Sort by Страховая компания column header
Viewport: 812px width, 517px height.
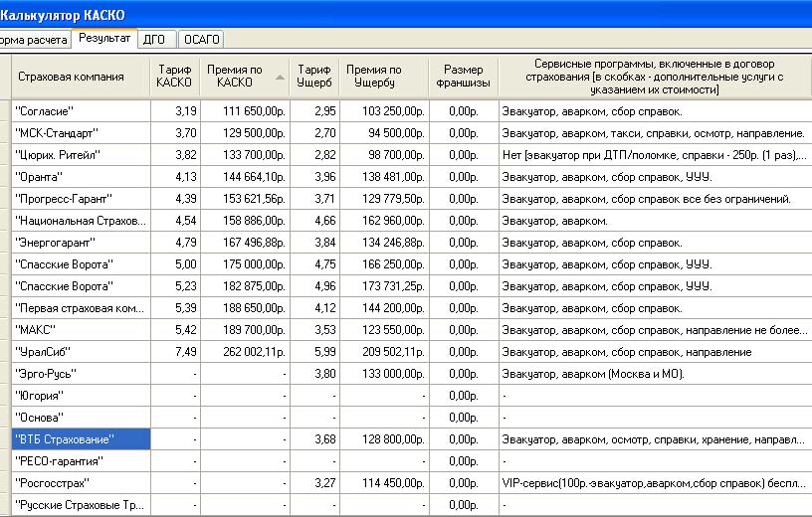81,77
